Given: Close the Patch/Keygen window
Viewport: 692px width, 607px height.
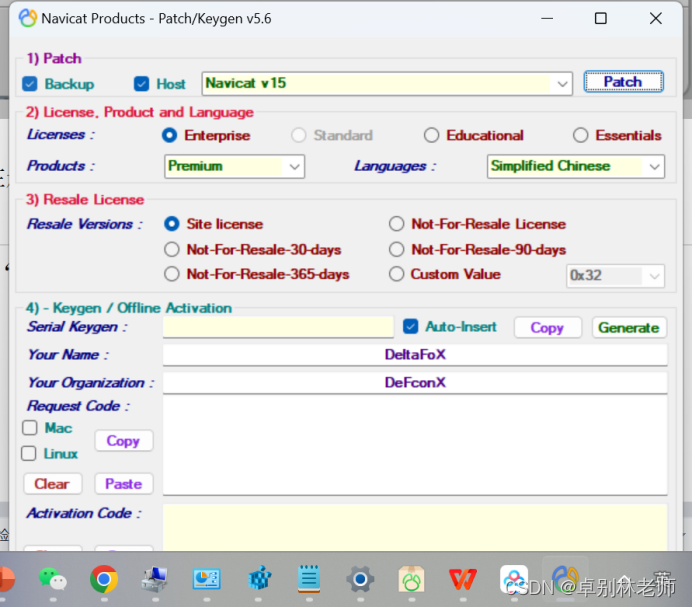Looking at the screenshot, I should click(656, 18).
